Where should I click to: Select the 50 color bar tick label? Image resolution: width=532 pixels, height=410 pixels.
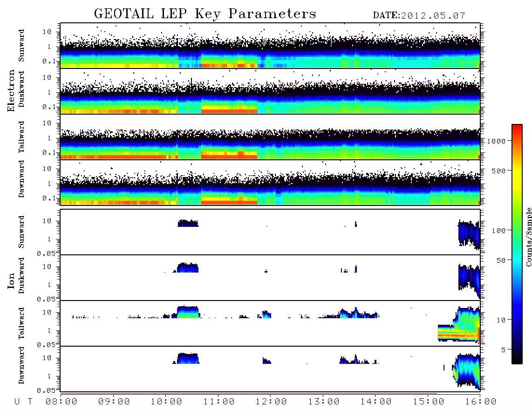coord(501,260)
